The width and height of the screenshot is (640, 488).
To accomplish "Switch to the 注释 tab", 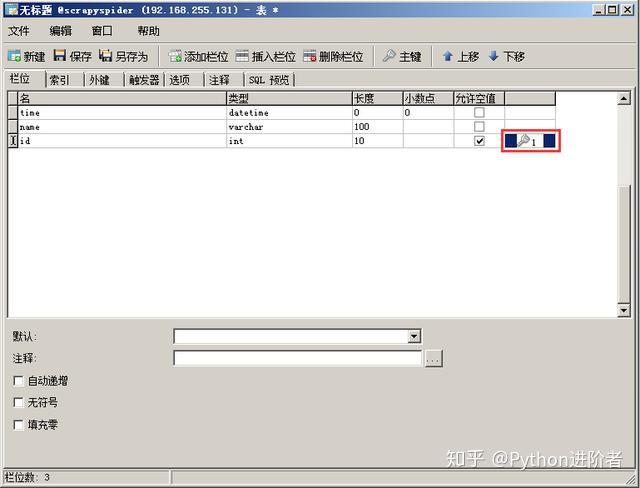I will 224,80.
